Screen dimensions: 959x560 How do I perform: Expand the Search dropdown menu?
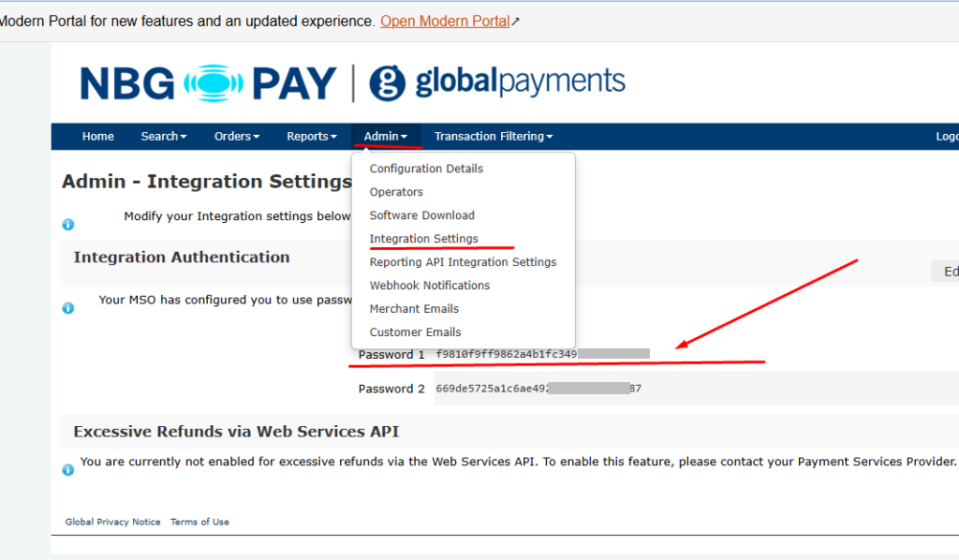(x=163, y=137)
